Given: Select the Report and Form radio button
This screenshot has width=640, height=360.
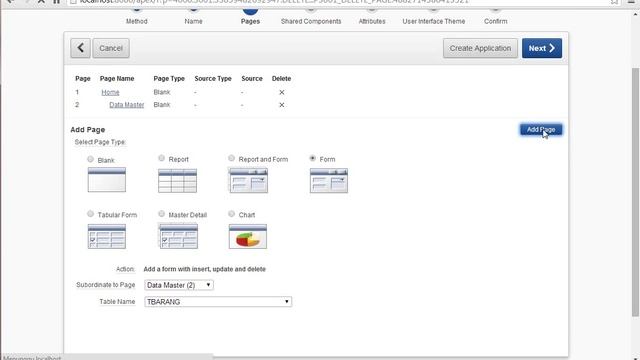Looking at the screenshot, I should coord(231,158).
